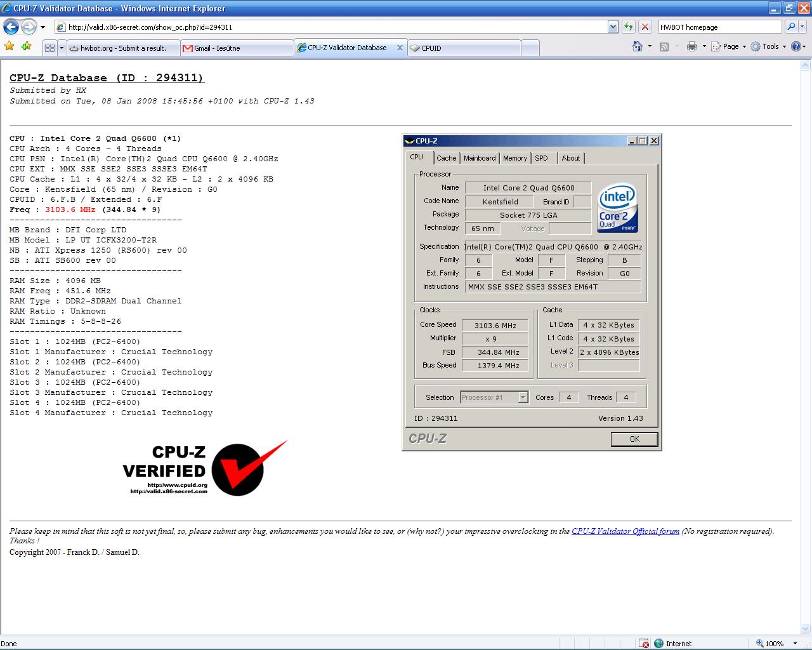The width and height of the screenshot is (812, 650).
Task: Expand the Print options dropdown
Action: [704, 46]
